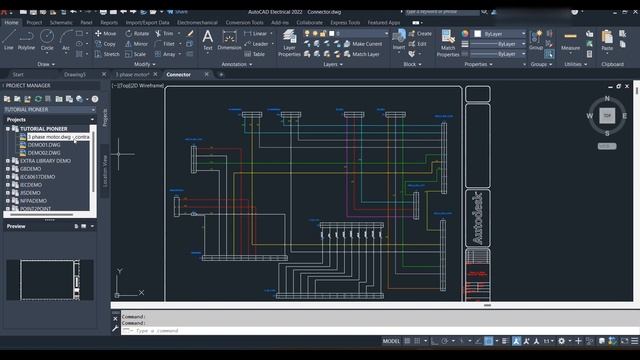Activate the Fillet command
The image size is (640, 360).
coord(165,44)
